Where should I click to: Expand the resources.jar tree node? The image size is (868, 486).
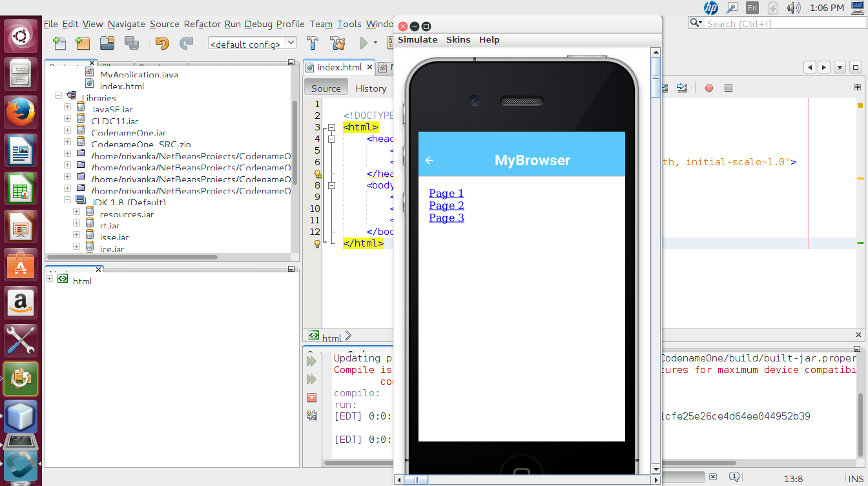tap(76, 212)
